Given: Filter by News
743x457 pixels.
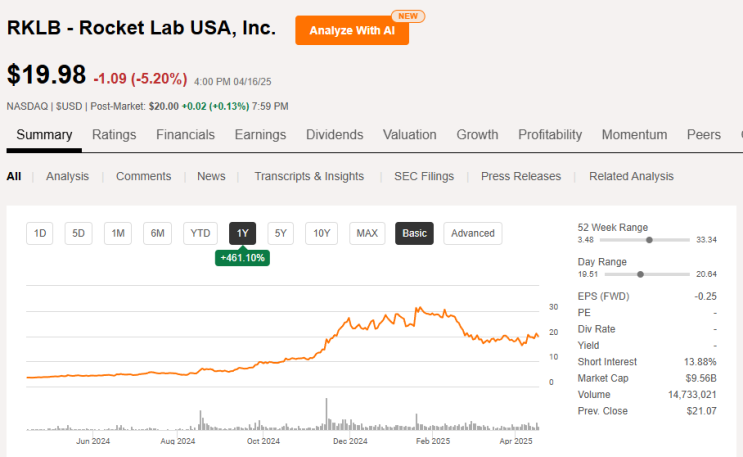Looking at the screenshot, I should [x=211, y=176].
